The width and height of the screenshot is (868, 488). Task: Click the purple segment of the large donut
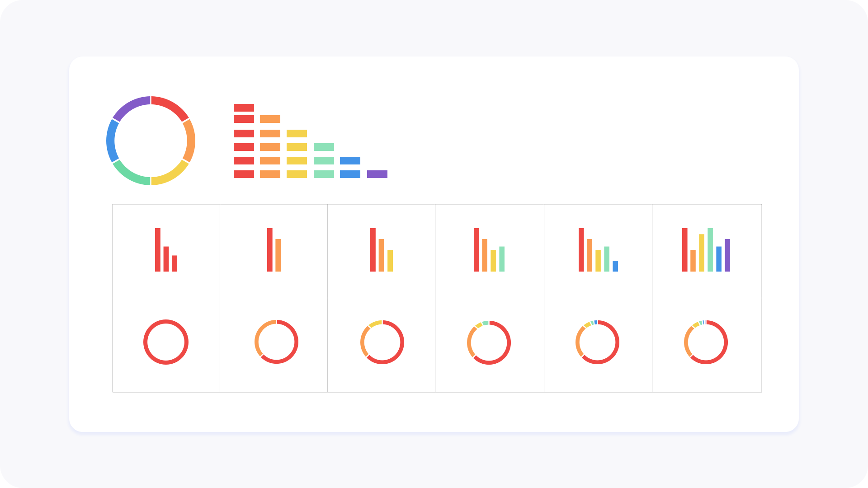(x=129, y=106)
